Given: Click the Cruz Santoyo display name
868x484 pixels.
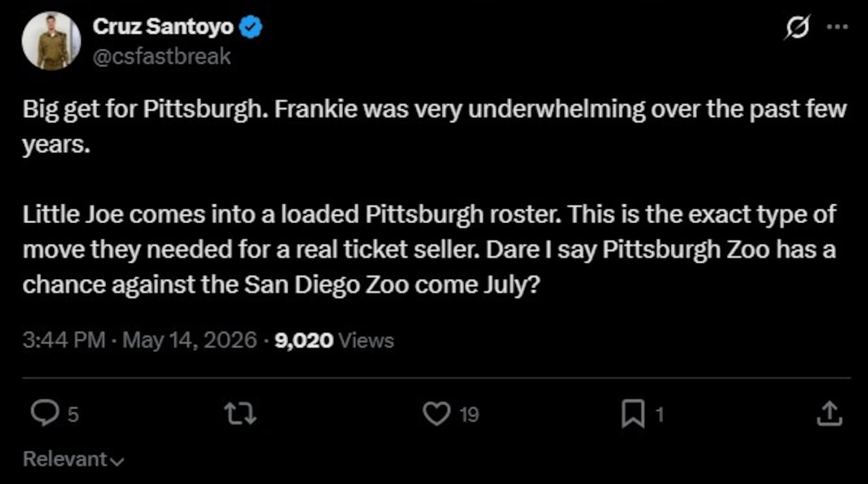Looking at the screenshot, I should click(x=163, y=27).
